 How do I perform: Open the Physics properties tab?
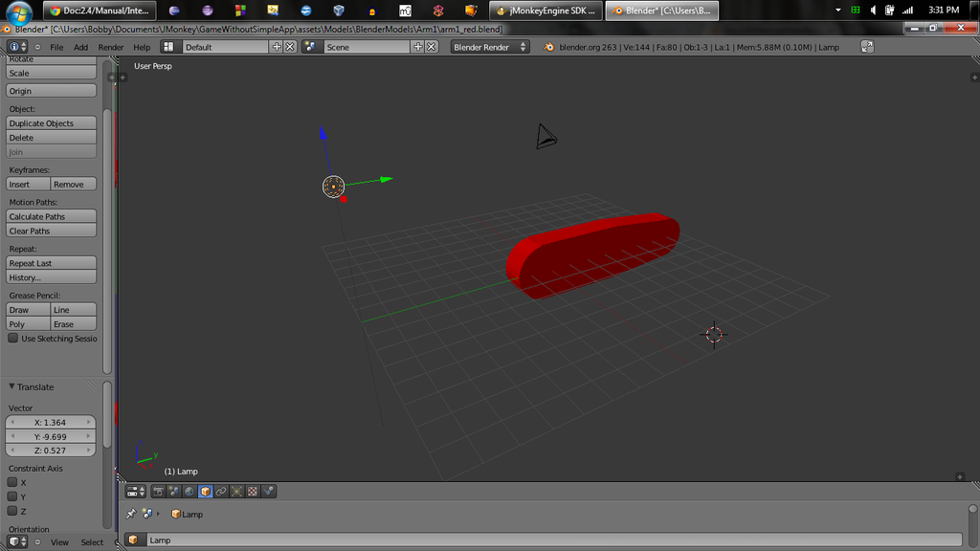[x=269, y=492]
